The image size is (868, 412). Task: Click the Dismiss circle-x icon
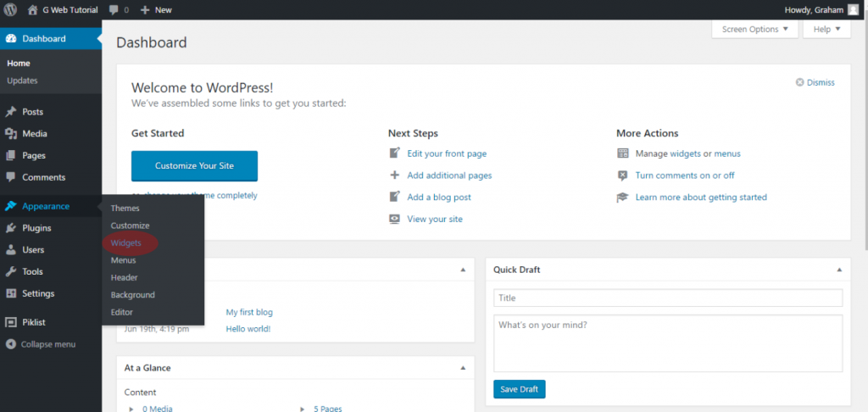click(799, 82)
